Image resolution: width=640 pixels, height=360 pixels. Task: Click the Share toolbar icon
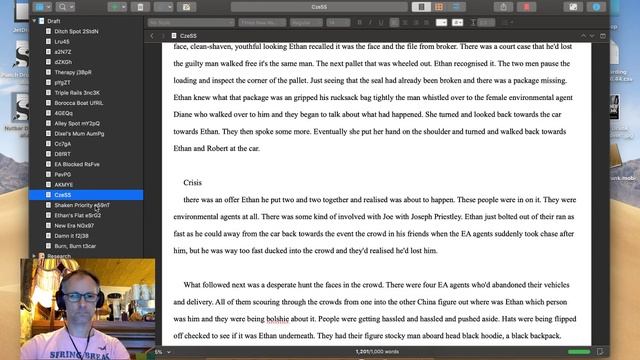pos(503,7)
